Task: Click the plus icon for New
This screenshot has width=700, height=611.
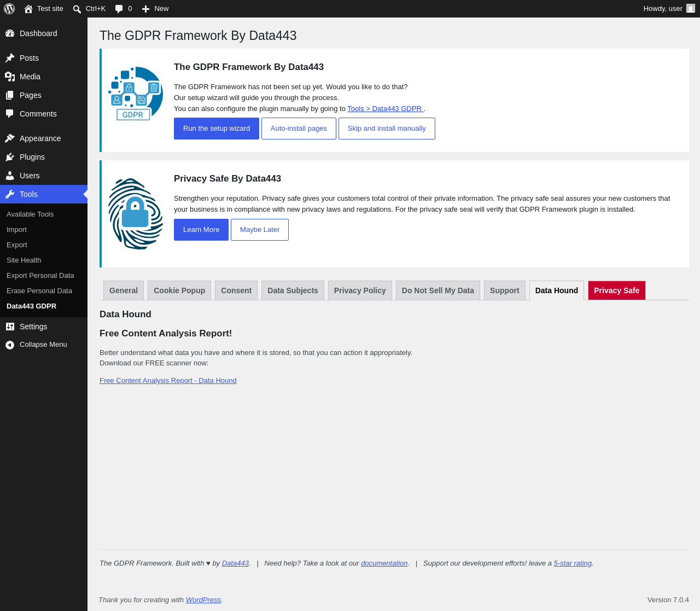Action: (x=145, y=9)
